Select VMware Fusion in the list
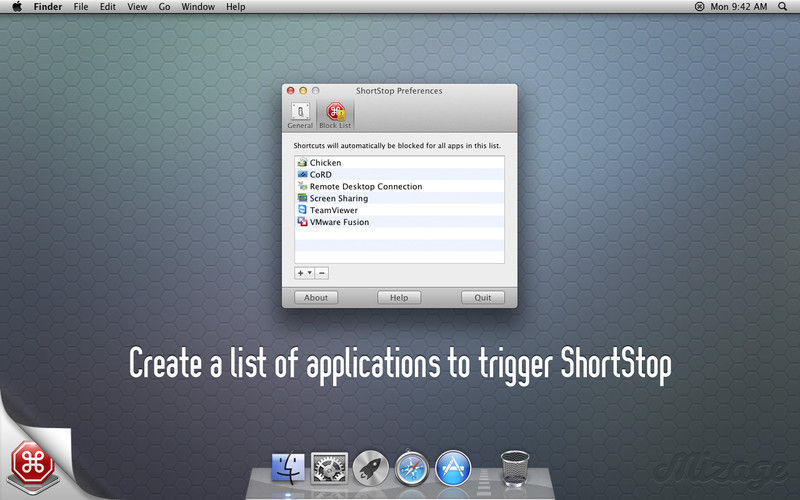Viewport: 800px width, 500px height. (x=399, y=222)
